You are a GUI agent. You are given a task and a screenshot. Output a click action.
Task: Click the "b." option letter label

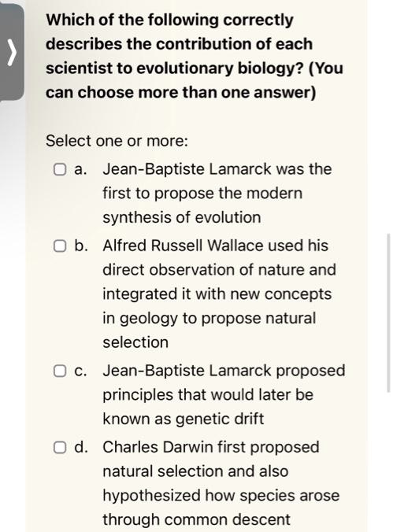(81, 246)
